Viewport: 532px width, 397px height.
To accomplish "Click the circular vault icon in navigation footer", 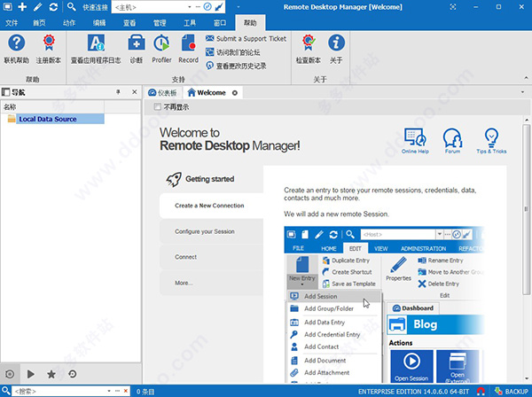I will (10, 374).
